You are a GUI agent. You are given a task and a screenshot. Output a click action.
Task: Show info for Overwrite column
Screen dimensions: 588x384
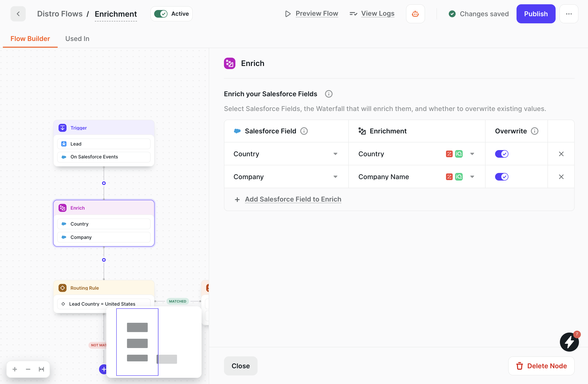coord(534,131)
